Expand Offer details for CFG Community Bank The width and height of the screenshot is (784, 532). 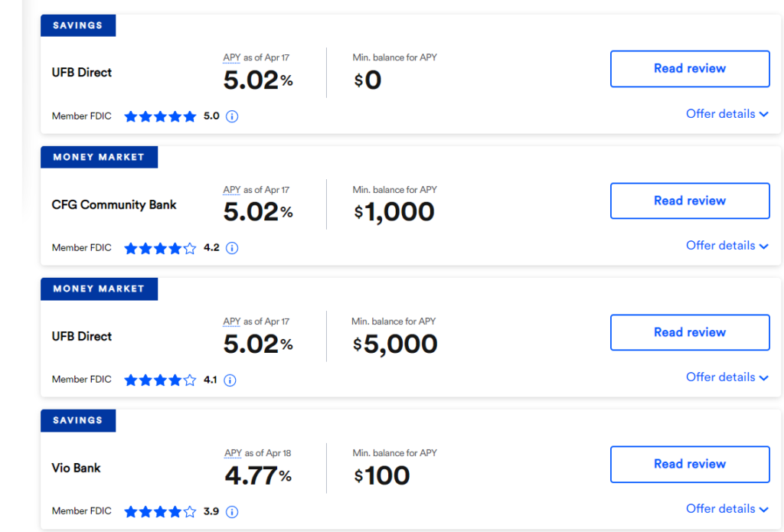click(727, 246)
